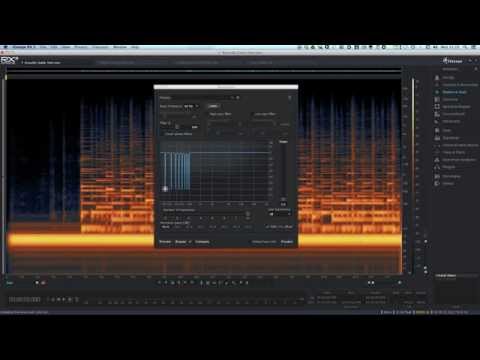The width and height of the screenshot is (480, 360).
Task: Adjust the Gain slider in hum dialog
Action: (283, 199)
